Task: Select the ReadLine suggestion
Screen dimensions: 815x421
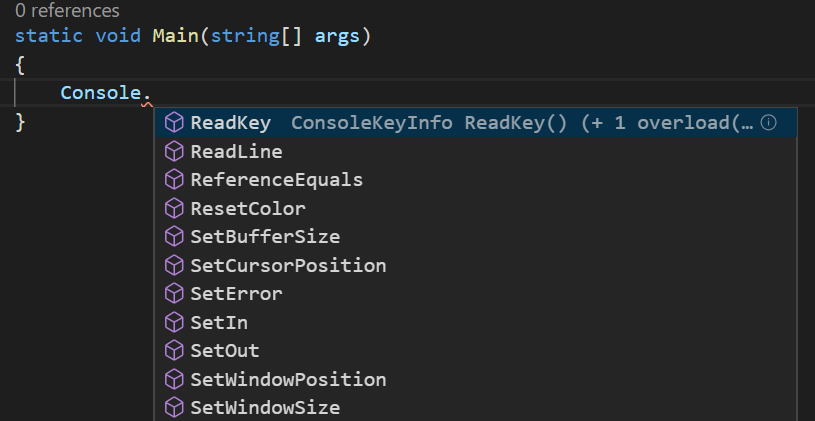Action: 476,151
